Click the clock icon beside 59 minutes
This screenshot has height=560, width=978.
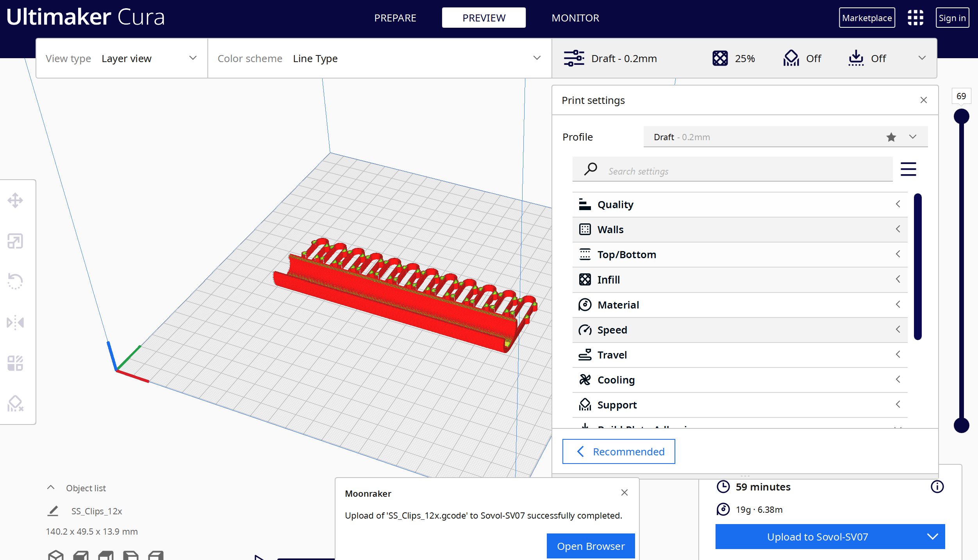point(723,487)
